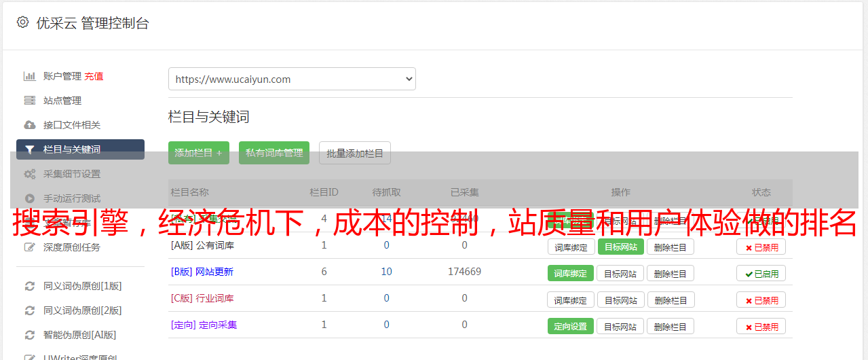This screenshot has height=360, width=868.
Task: Click the cloud upload icon for 接口文件相关
Action: 29,125
